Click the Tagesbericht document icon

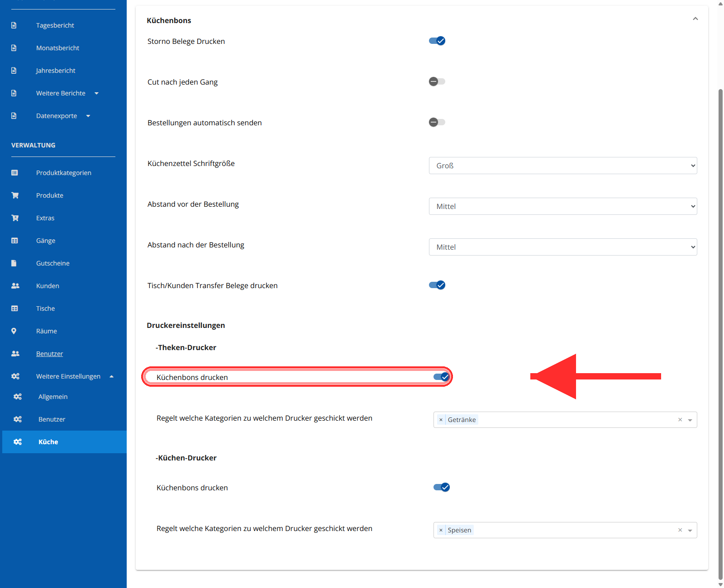click(14, 25)
